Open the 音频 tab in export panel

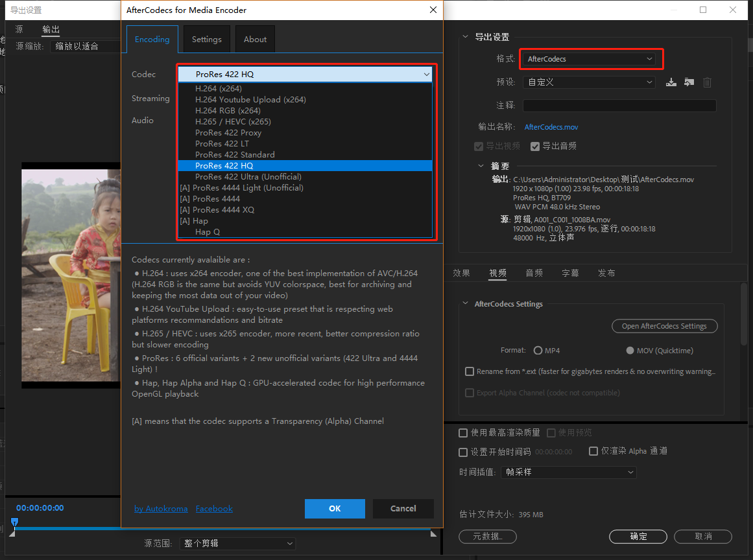coord(534,273)
